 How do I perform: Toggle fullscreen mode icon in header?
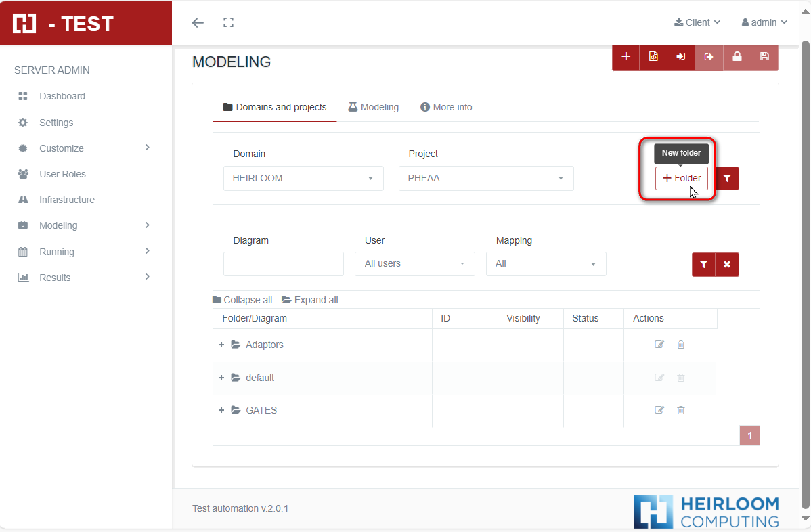click(x=229, y=22)
